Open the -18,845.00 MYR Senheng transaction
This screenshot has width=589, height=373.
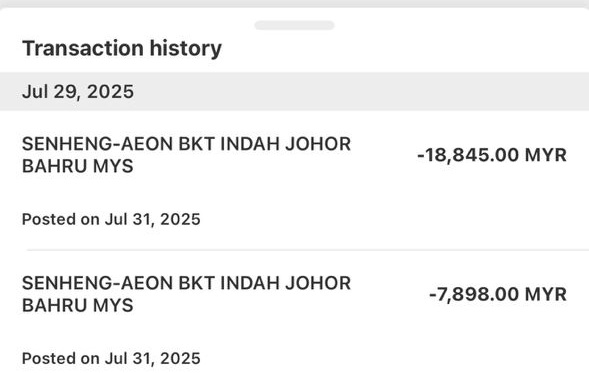coord(294,180)
